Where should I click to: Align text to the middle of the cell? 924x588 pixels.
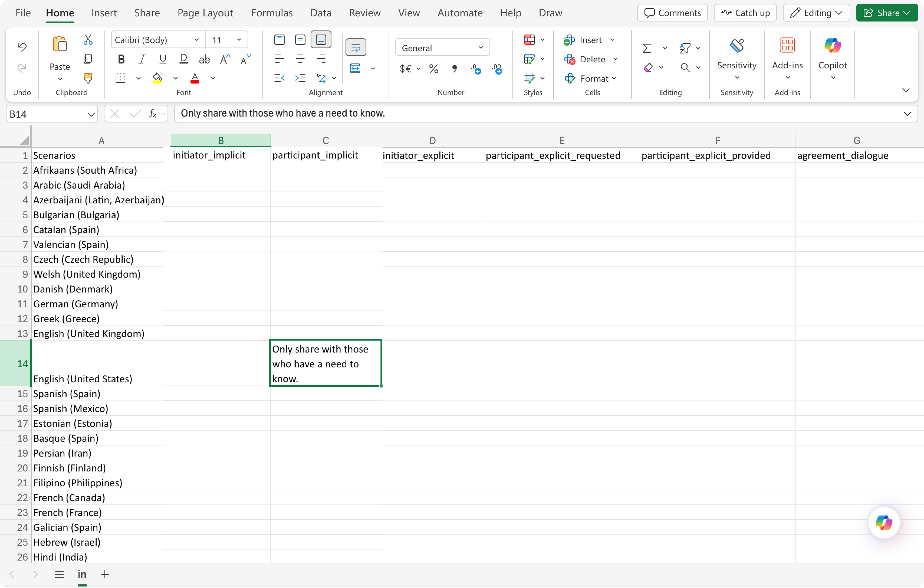(x=300, y=40)
